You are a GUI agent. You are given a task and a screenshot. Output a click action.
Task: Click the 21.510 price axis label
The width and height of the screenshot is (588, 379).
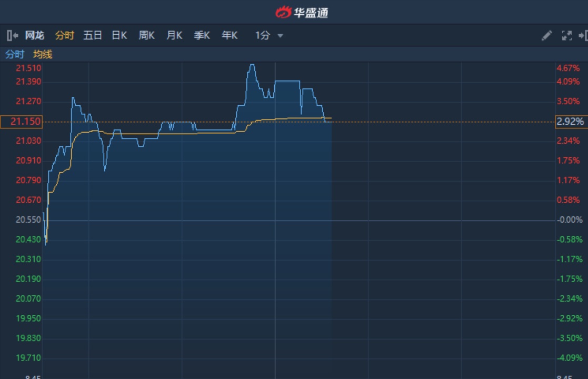[x=28, y=68]
